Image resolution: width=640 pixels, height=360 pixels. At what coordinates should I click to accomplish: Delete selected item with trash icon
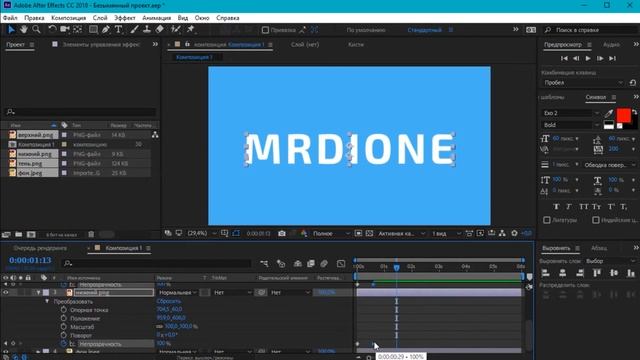(91, 234)
